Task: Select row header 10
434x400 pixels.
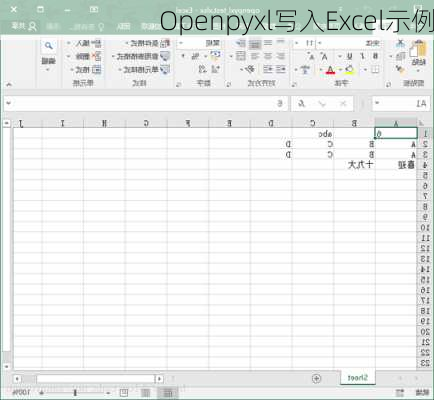Action: click(424, 228)
